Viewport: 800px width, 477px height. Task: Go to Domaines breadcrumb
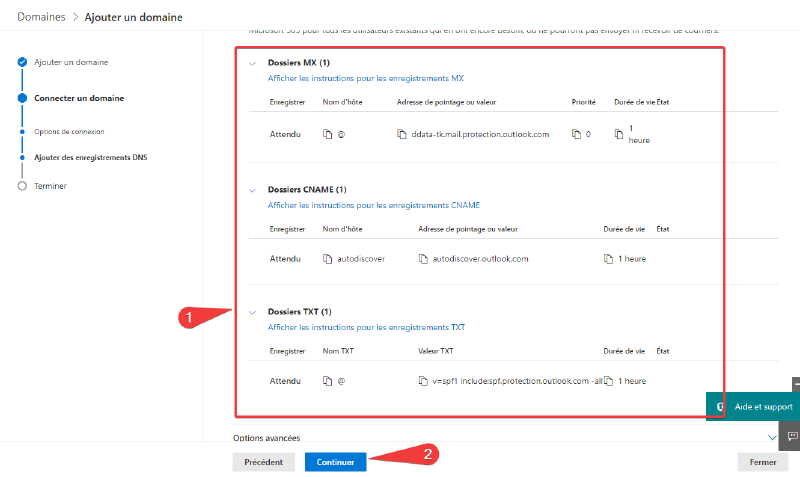pyautogui.click(x=41, y=17)
